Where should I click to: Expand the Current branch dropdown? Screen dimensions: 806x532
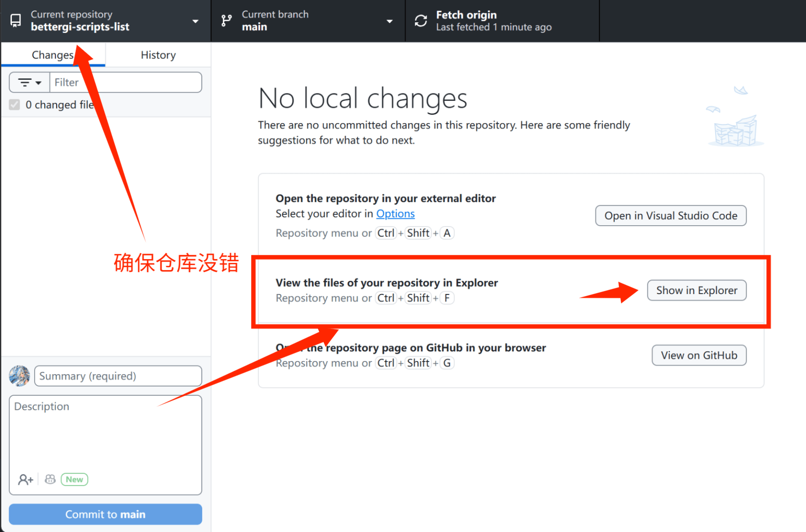click(x=389, y=21)
